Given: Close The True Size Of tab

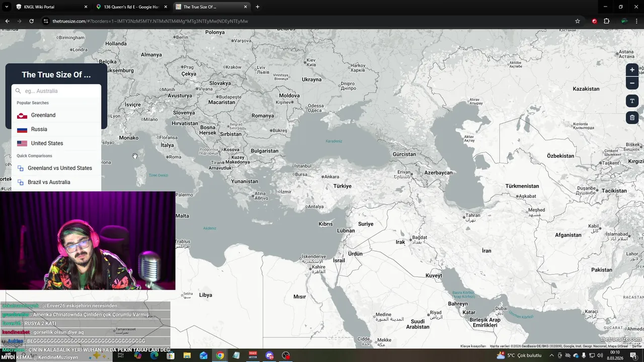Looking at the screenshot, I should point(246,7).
